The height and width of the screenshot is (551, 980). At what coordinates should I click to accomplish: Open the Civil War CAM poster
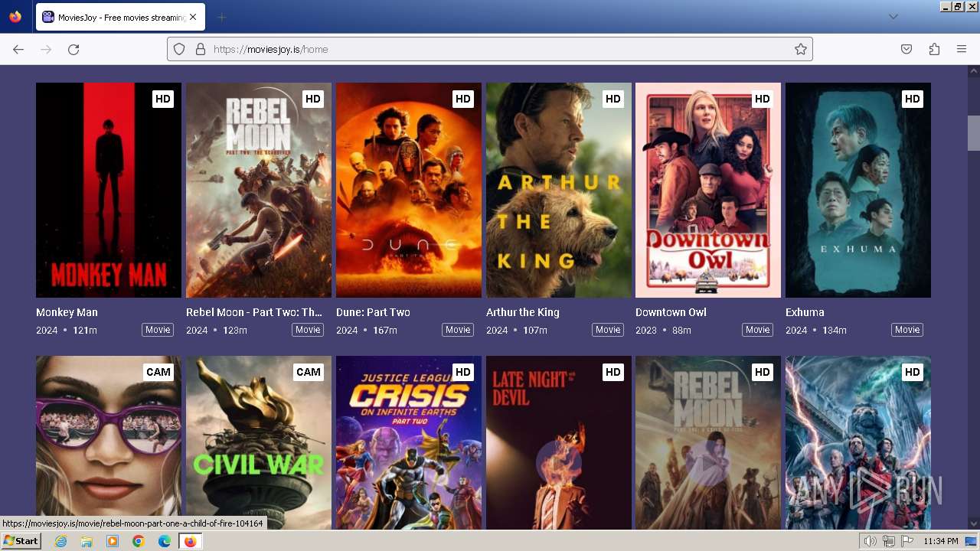pos(259,442)
